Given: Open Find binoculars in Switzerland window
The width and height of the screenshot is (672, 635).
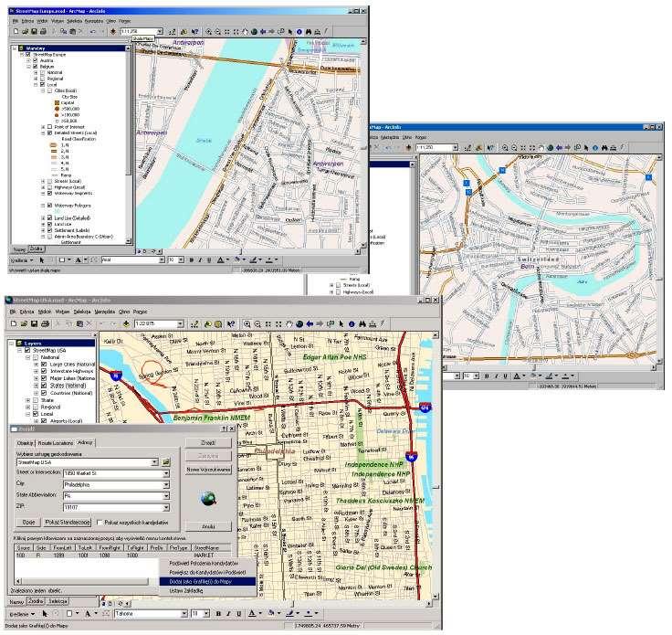Looking at the screenshot, I should click(604, 147).
